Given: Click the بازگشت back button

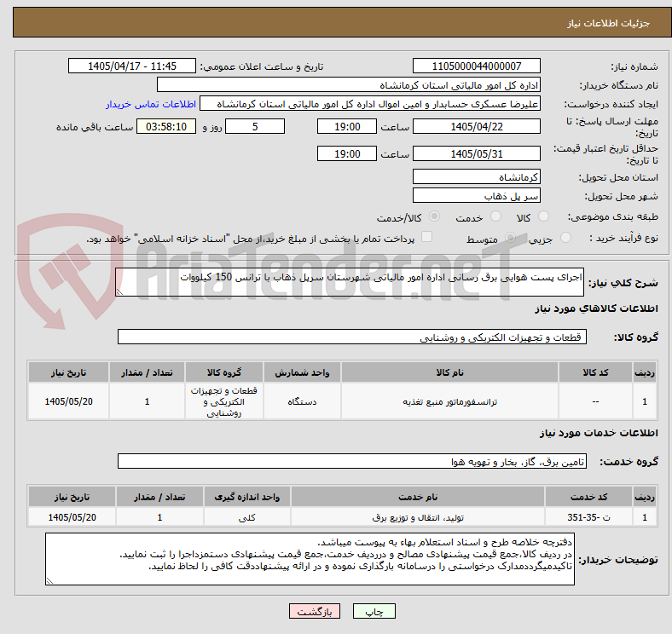Looking at the screenshot, I should coord(315,612).
